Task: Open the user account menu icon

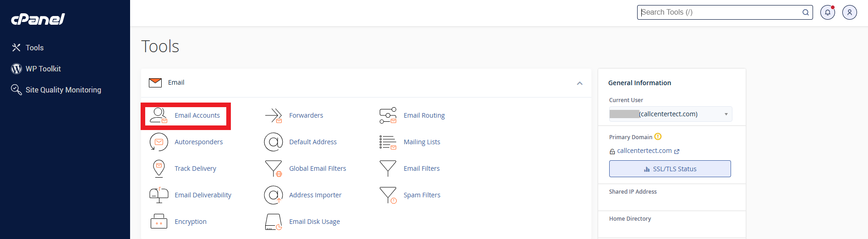Action: (849, 12)
